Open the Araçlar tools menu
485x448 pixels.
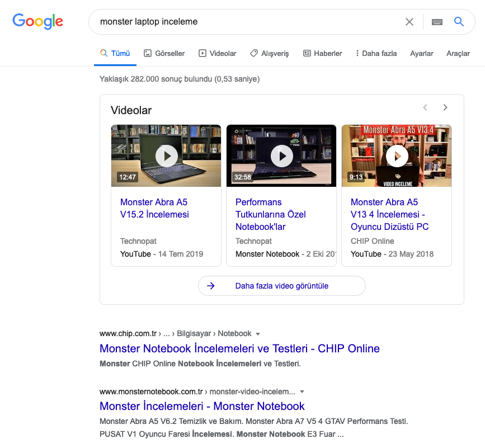(x=458, y=53)
